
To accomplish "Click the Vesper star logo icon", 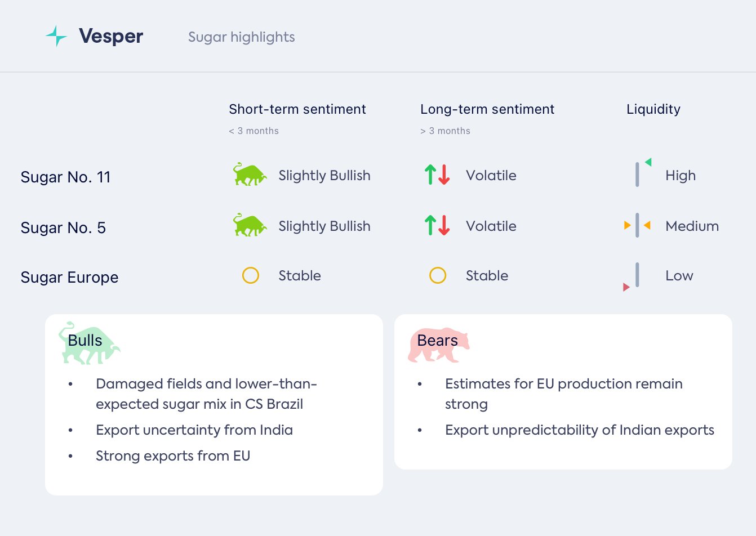I will pyautogui.click(x=56, y=36).
